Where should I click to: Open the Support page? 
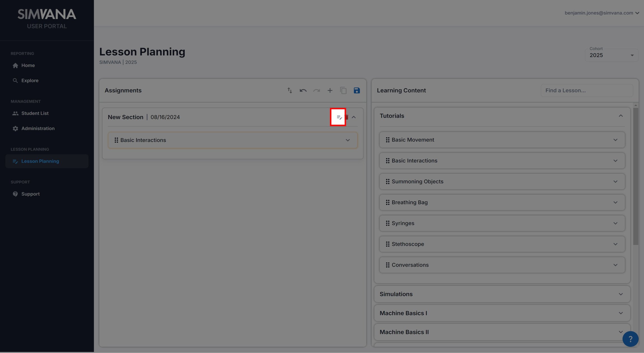(31, 194)
